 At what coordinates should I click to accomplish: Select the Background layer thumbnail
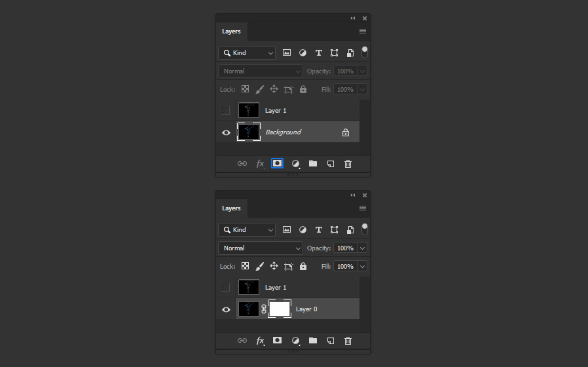[x=249, y=132]
